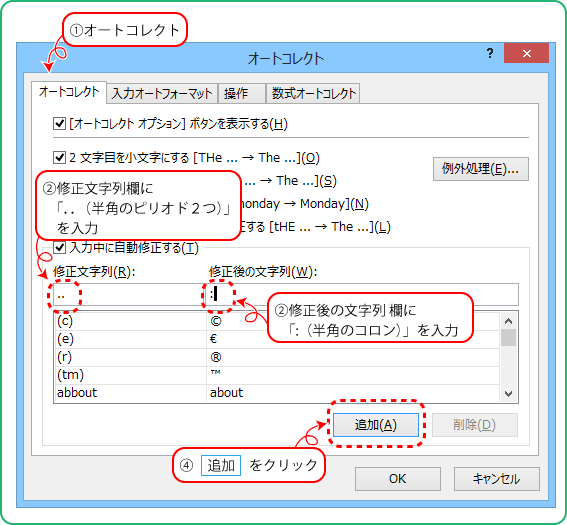Select the (c) copyright list entry
The width and height of the screenshot is (567, 525).
277,321
